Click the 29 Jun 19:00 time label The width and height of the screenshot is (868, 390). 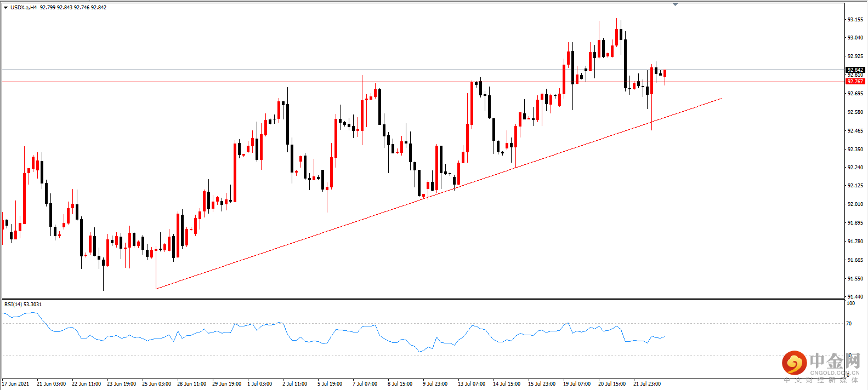pos(226,384)
